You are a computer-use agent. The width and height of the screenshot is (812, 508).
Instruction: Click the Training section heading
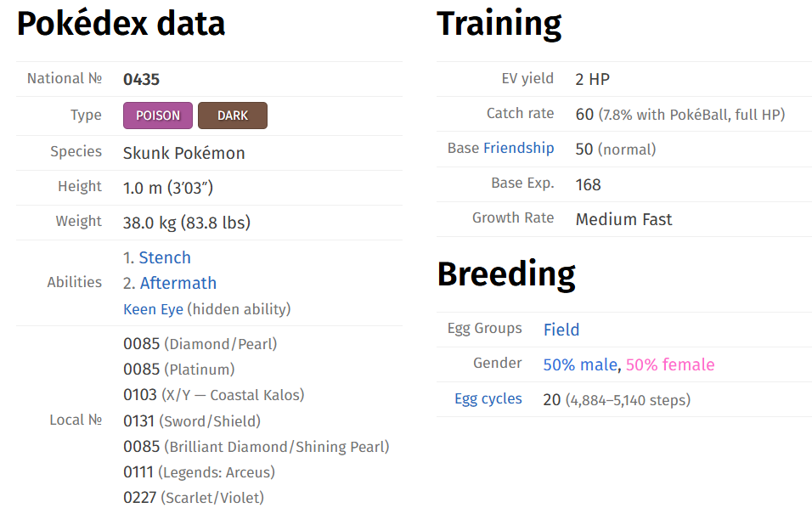(x=499, y=25)
